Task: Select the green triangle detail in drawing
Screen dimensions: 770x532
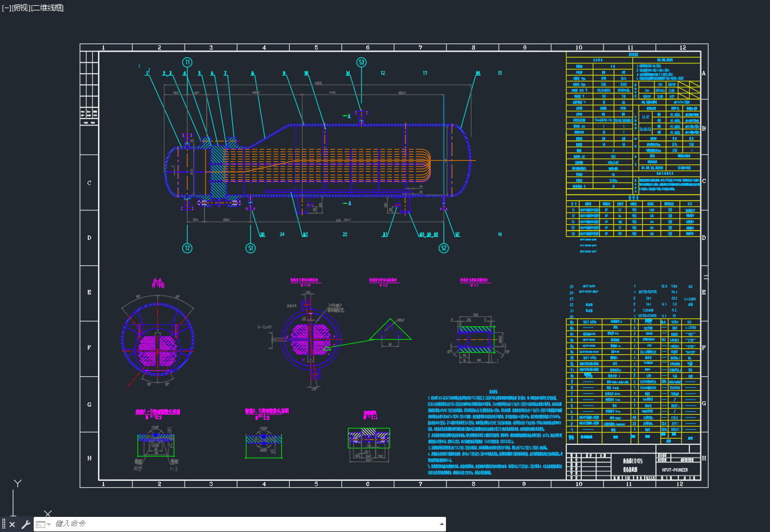Action: click(x=390, y=329)
